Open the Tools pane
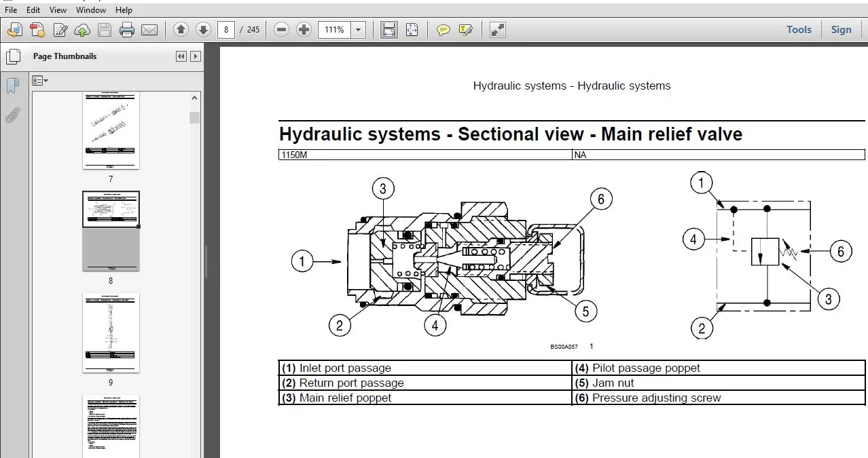Viewport: 868px width, 458px height. [799, 29]
